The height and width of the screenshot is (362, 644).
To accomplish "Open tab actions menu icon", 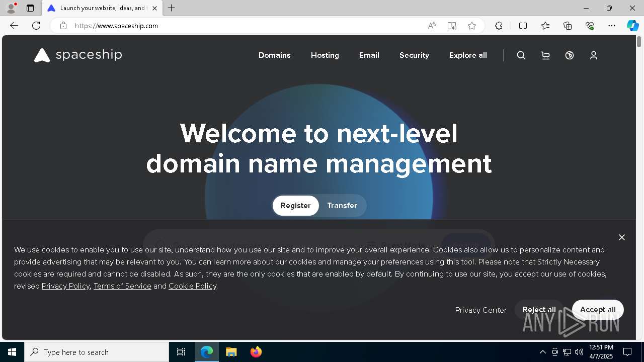I will click(x=30, y=8).
